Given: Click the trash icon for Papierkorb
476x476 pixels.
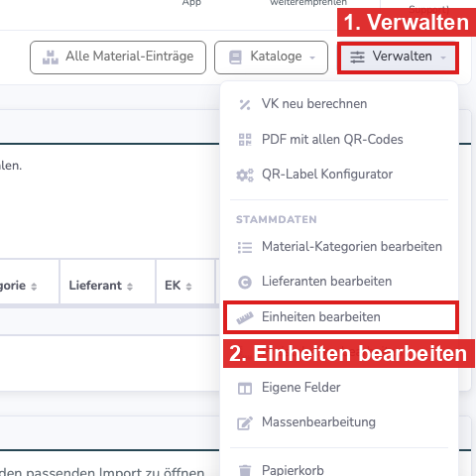Looking at the screenshot, I should point(245,470).
